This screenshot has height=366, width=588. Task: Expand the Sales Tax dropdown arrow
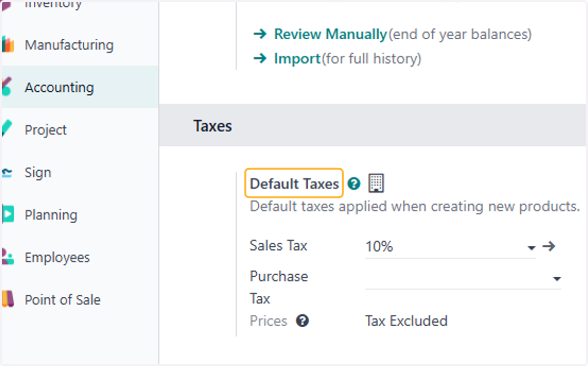tap(531, 248)
